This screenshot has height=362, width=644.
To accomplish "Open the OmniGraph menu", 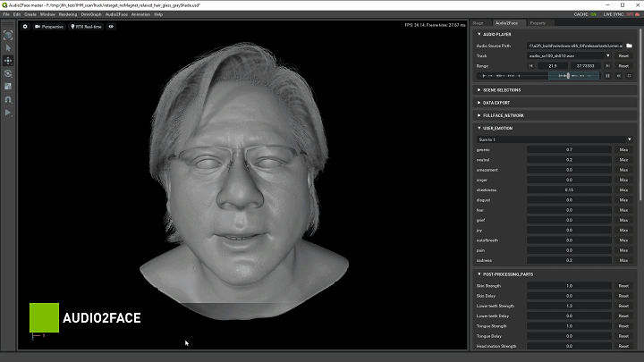I will (x=91, y=14).
